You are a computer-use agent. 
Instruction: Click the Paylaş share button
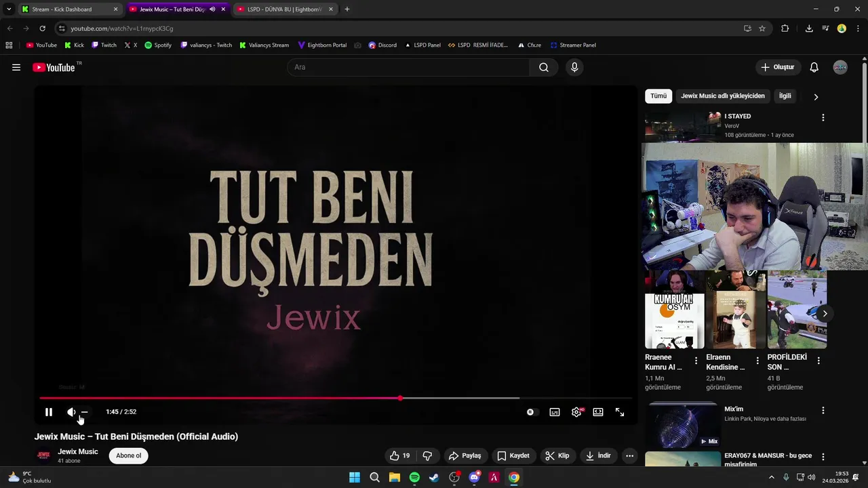point(465,455)
